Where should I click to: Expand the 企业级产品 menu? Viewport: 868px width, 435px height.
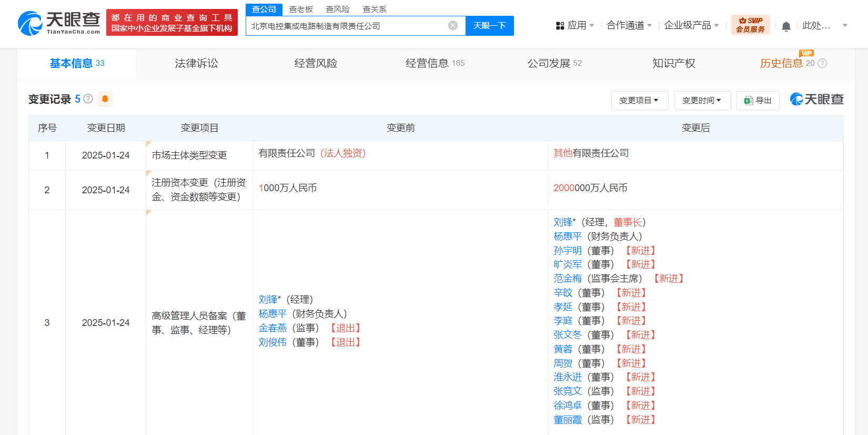coord(691,25)
